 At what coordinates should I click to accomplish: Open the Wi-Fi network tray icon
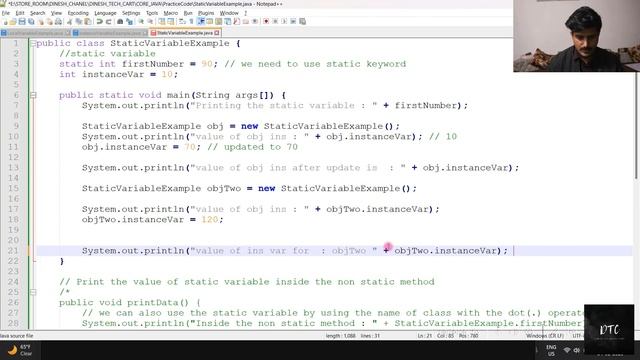(567, 350)
